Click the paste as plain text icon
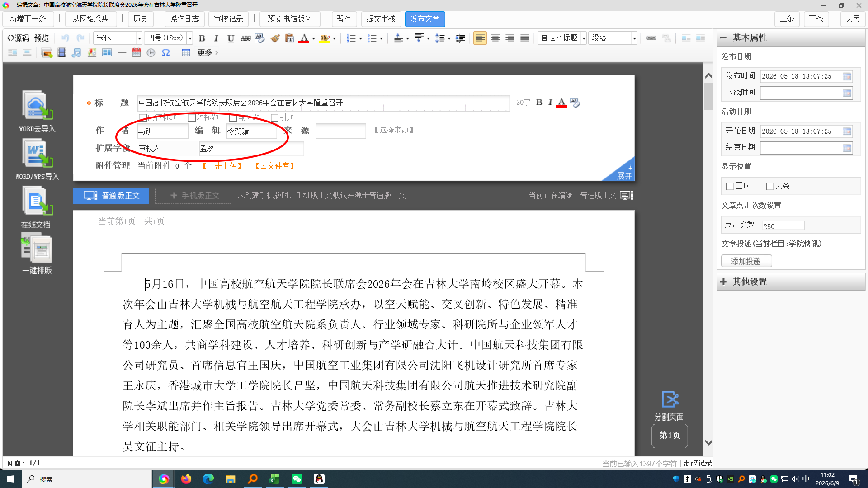The width and height of the screenshot is (868, 488). coord(289,38)
